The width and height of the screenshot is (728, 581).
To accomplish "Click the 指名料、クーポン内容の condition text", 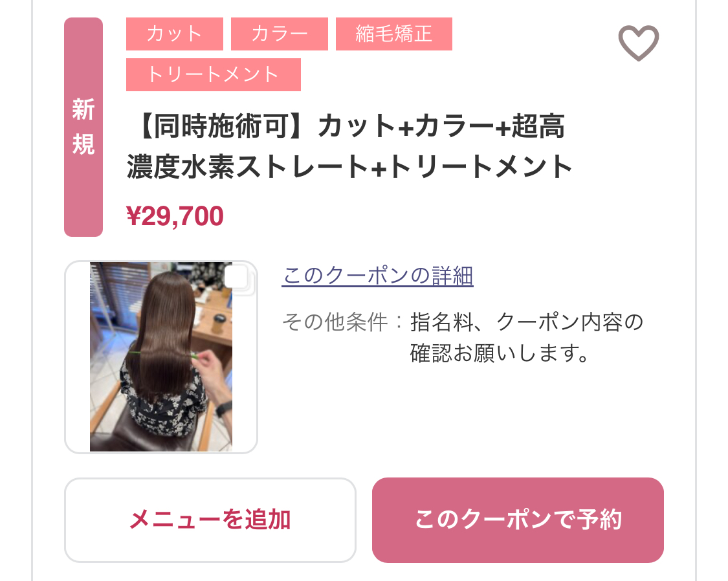I will point(527,322).
